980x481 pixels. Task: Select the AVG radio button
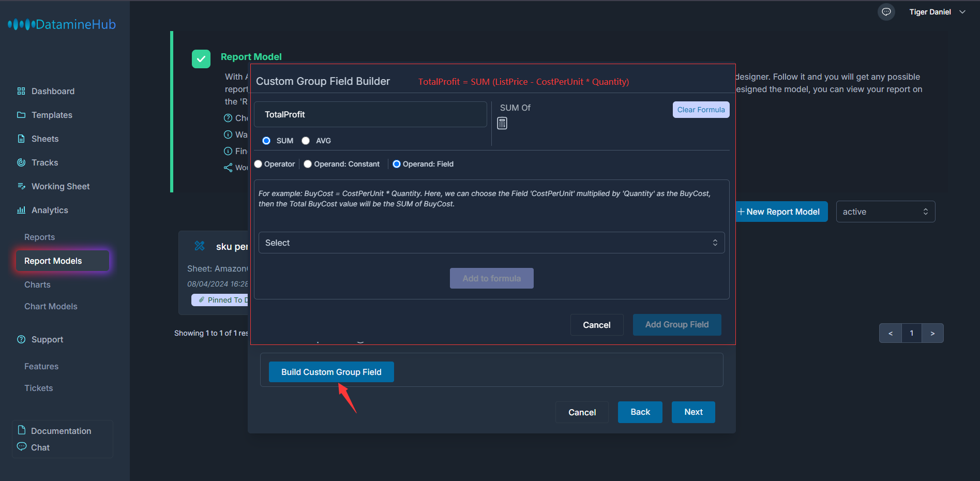[x=306, y=141]
